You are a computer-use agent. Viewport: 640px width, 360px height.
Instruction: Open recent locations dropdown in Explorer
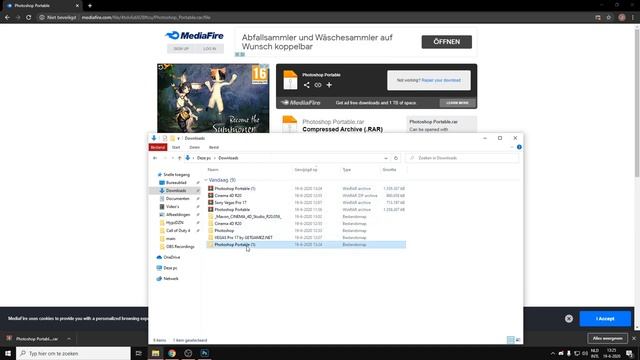click(x=173, y=158)
